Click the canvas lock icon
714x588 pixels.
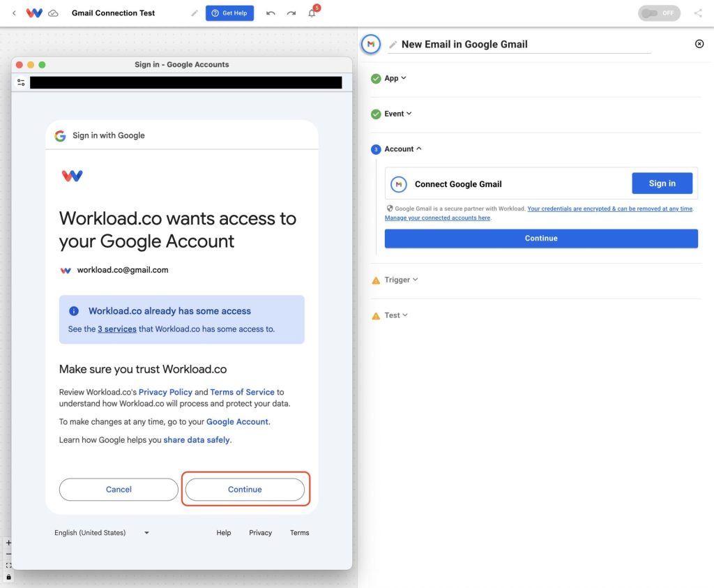(x=8, y=577)
